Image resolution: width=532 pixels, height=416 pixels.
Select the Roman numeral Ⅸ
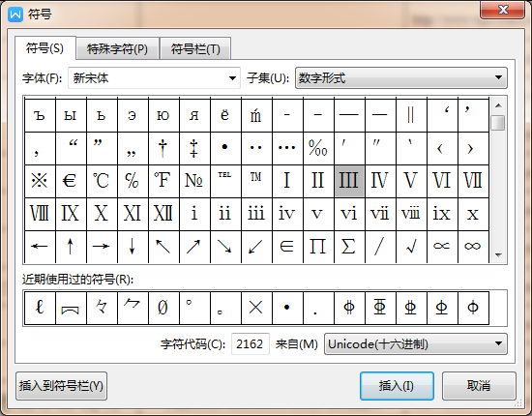click(x=71, y=214)
